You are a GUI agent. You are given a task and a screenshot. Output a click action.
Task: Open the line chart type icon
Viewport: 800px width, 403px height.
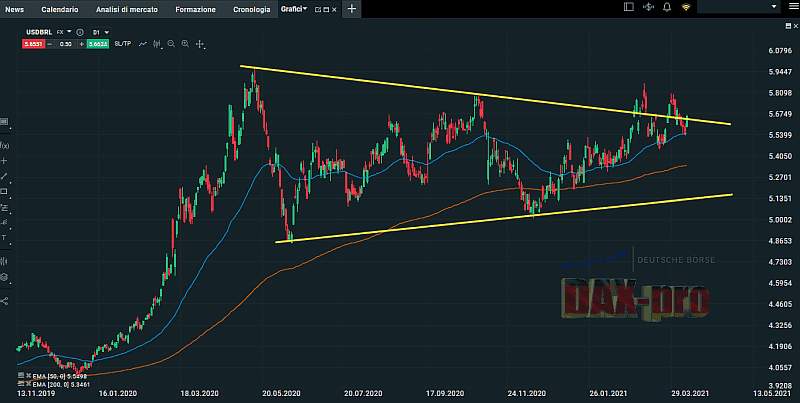tap(145, 44)
